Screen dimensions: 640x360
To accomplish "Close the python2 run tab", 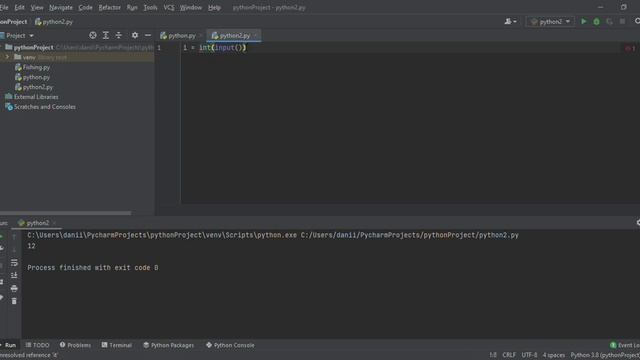I will coord(54,223).
